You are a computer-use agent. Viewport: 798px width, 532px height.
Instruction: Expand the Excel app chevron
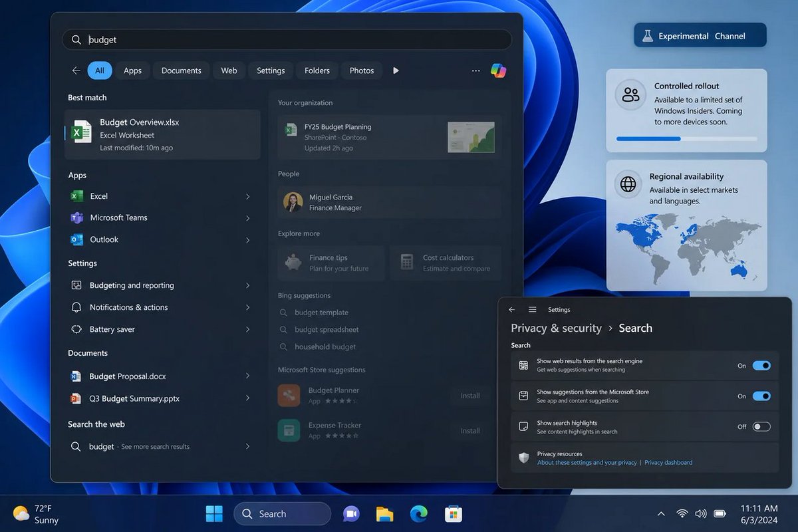pos(247,196)
